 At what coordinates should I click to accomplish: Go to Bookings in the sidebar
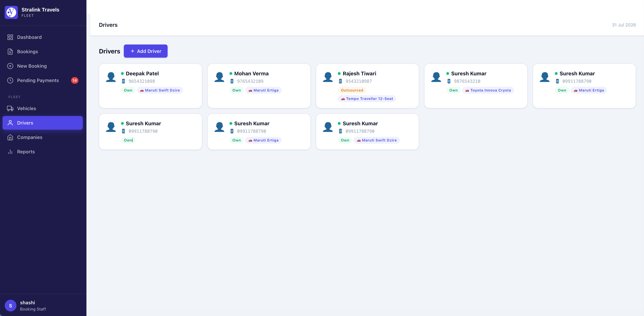(42, 51)
